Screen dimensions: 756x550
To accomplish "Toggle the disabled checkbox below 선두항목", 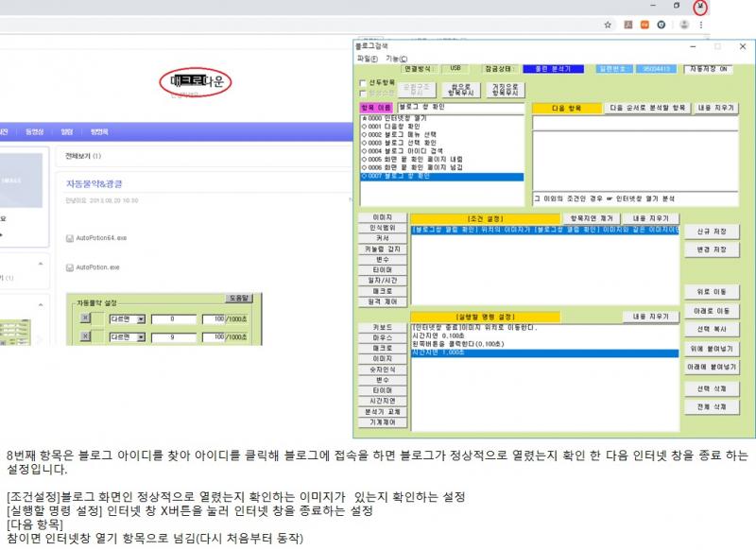I will pyautogui.click(x=363, y=93).
